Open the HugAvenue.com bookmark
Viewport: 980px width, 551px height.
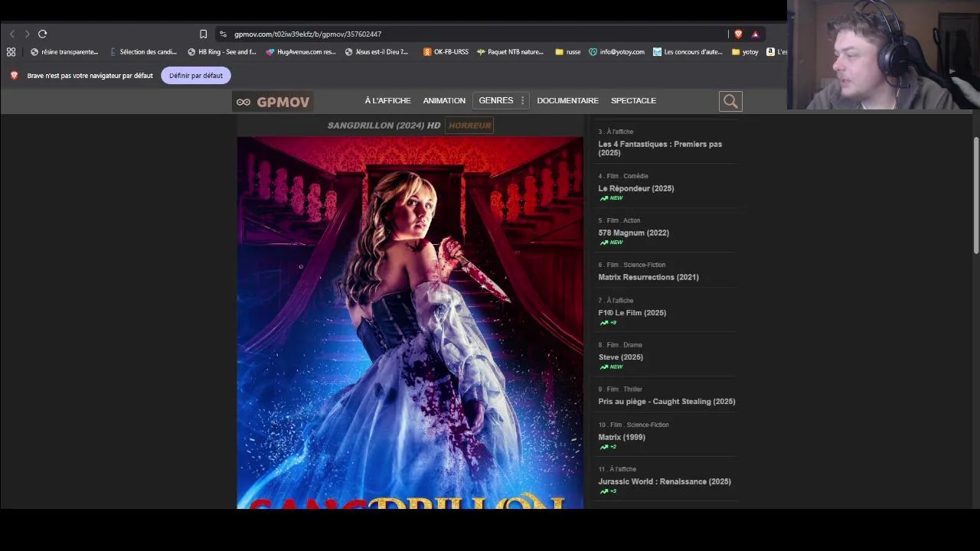(301, 52)
